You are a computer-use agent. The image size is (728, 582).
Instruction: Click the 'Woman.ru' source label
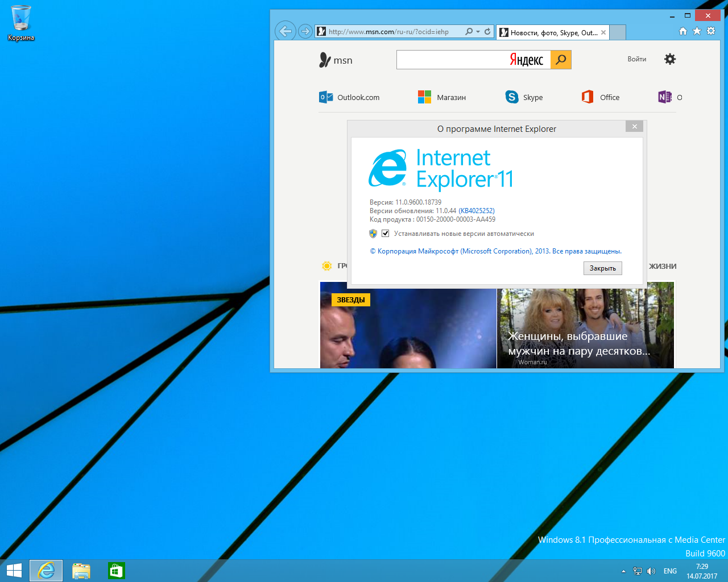coord(532,362)
